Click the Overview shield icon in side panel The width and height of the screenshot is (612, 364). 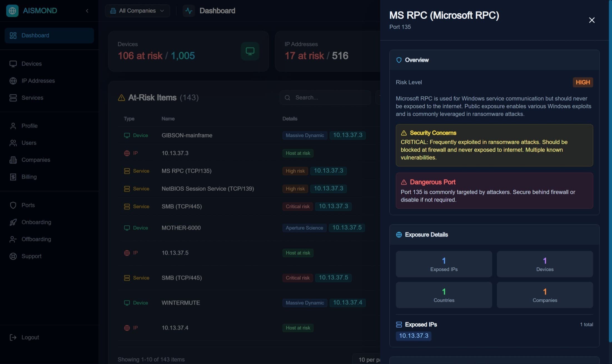[x=399, y=60]
